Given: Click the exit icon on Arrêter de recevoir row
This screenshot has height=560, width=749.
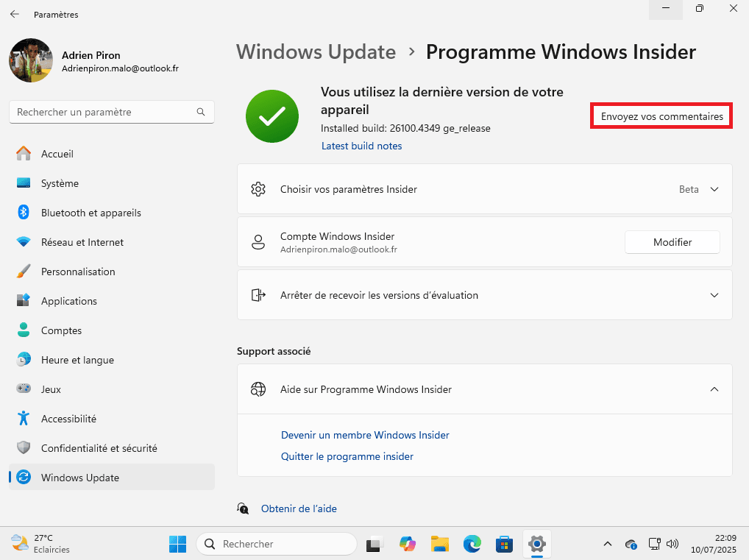Looking at the screenshot, I should 258,295.
